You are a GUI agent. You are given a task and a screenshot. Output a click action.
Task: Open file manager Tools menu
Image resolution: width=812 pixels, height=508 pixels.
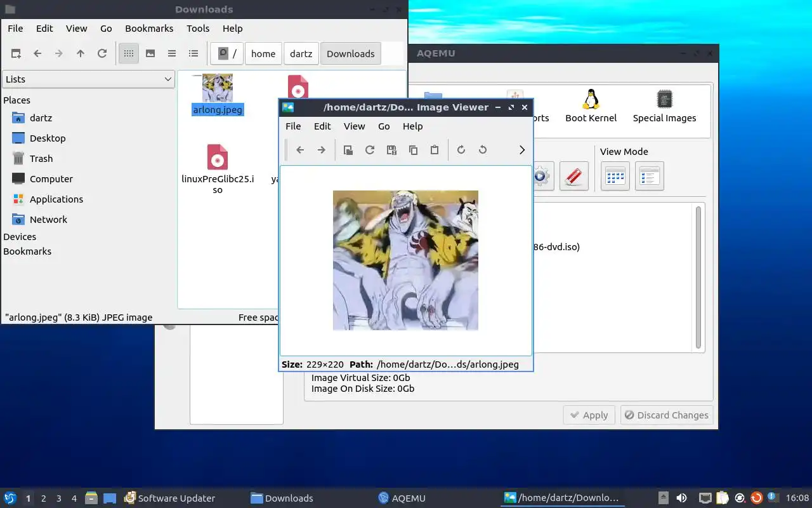tap(198, 28)
